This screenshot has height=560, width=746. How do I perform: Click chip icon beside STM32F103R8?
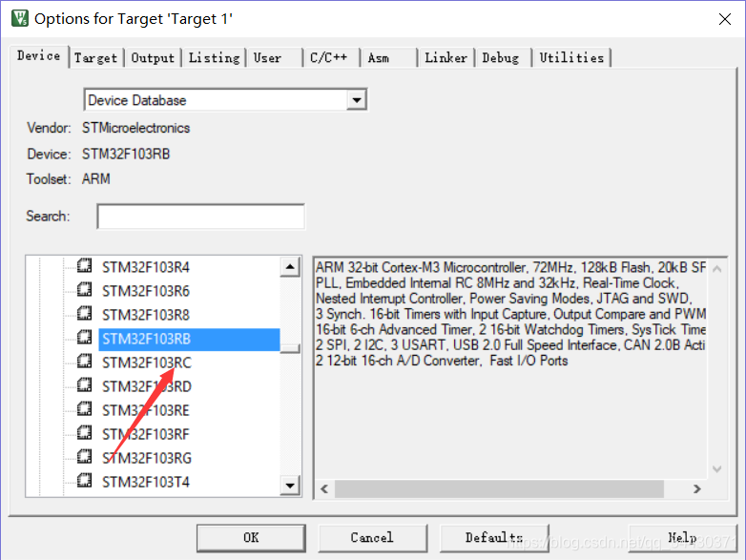tap(84, 313)
